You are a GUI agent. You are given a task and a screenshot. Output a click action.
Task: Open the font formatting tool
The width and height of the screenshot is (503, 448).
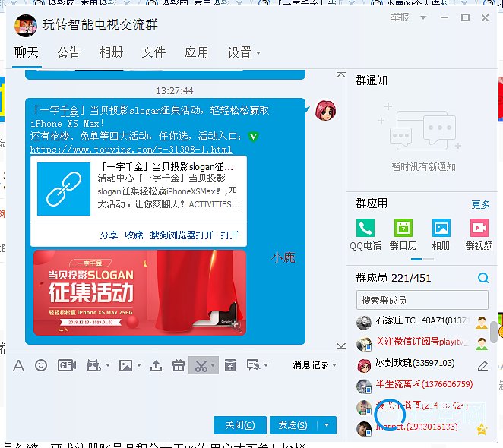pyautogui.click(x=18, y=365)
